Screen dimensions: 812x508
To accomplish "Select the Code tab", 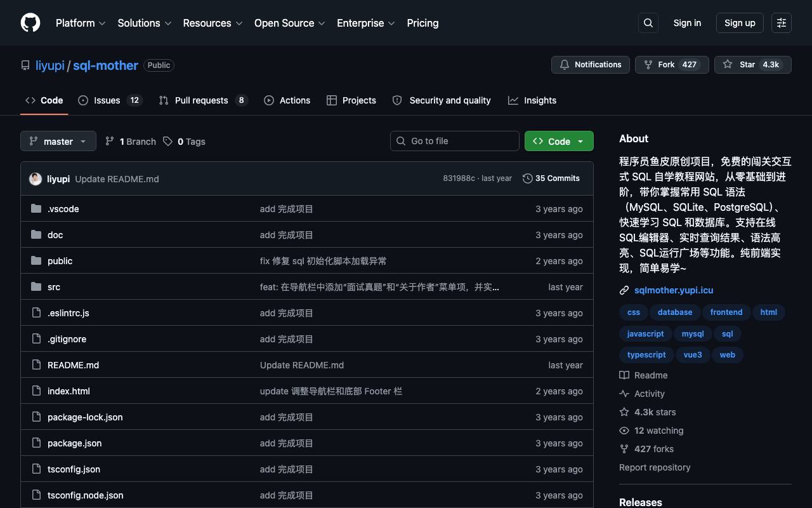I will pos(44,100).
